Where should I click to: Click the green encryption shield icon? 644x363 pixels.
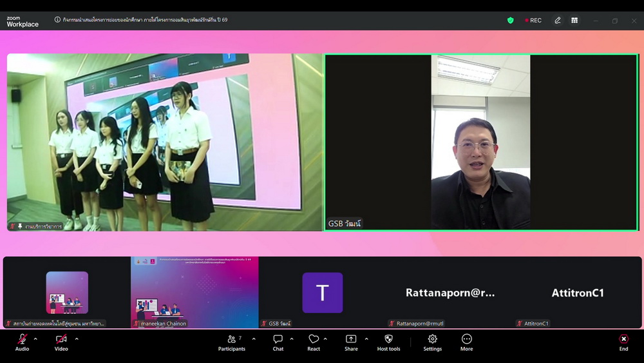511,21
